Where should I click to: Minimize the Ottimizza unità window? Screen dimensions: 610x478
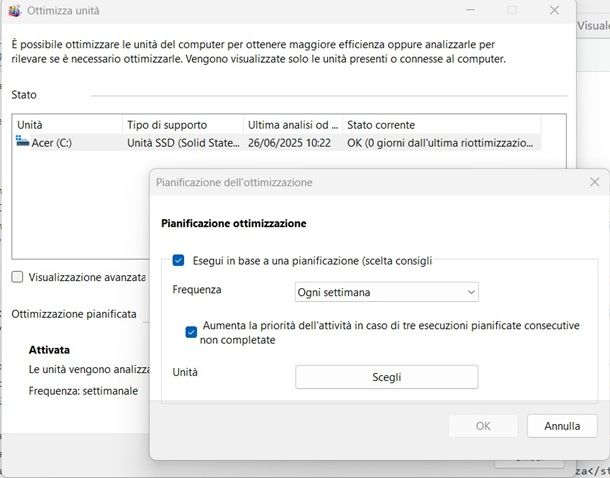[x=470, y=10]
